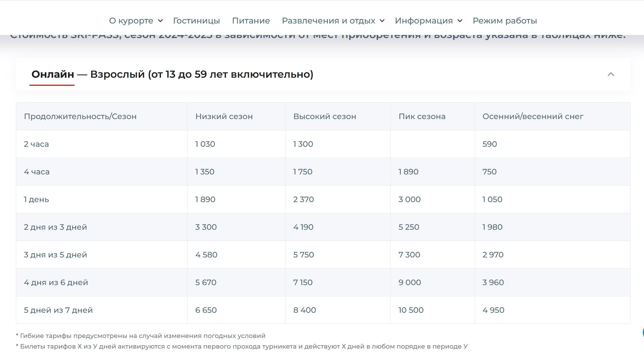Click the 10 500 peak season price
The width and height of the screenshot is (644, 355).
point(411,310)
